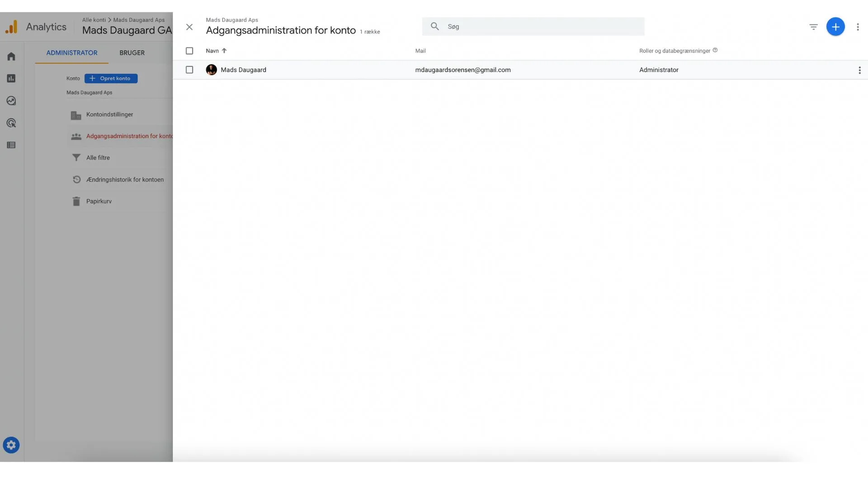
Task: Click the Opret konto button
Action: pos(111,79)
